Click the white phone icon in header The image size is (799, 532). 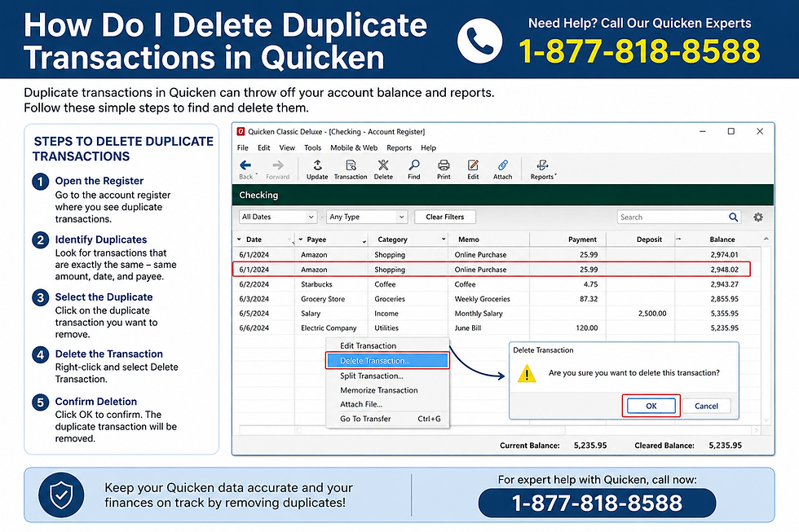point(479,42)
